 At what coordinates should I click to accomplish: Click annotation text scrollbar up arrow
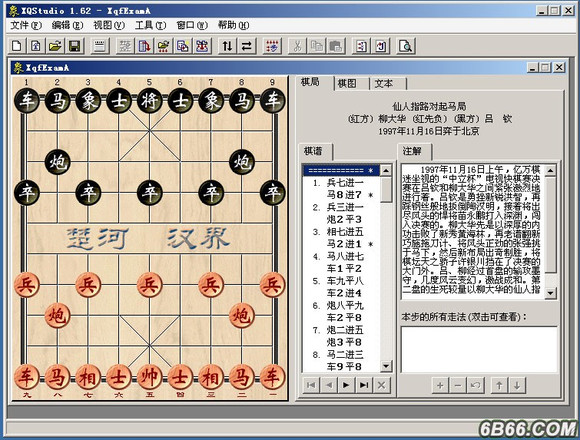(x=550, y=170)
